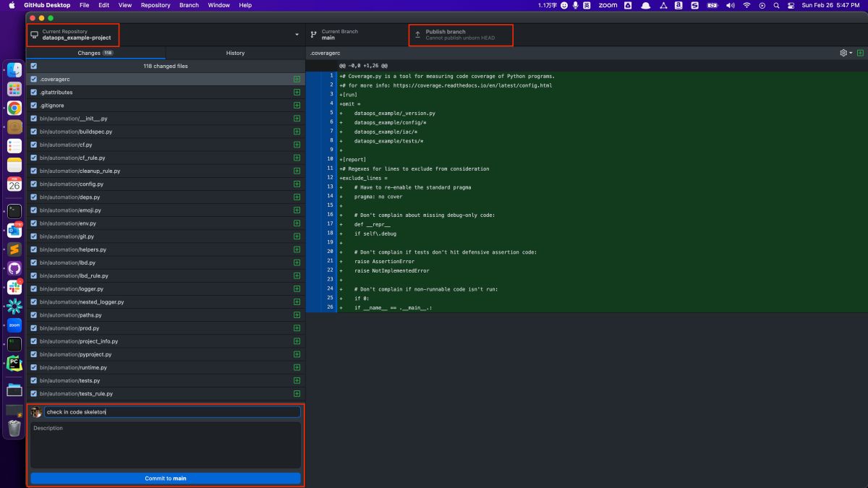Select the Changes tab
The image size is (868, 488).
tap(95, 53)
